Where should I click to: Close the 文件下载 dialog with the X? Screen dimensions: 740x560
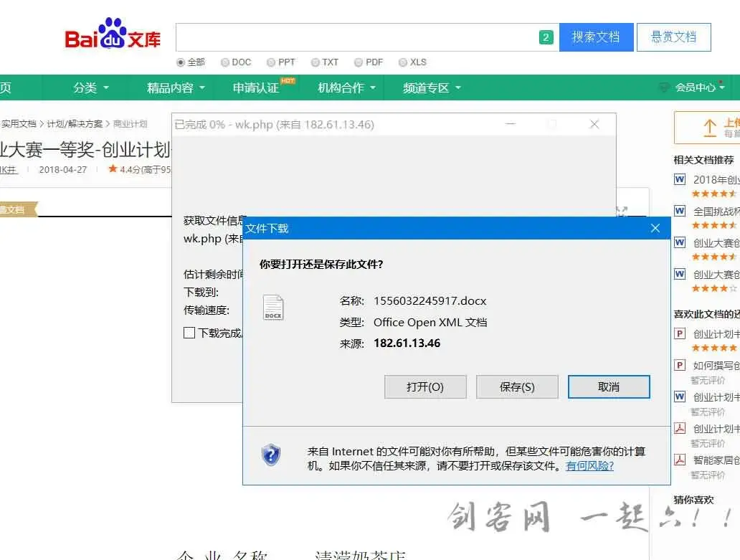click(655, 228)
